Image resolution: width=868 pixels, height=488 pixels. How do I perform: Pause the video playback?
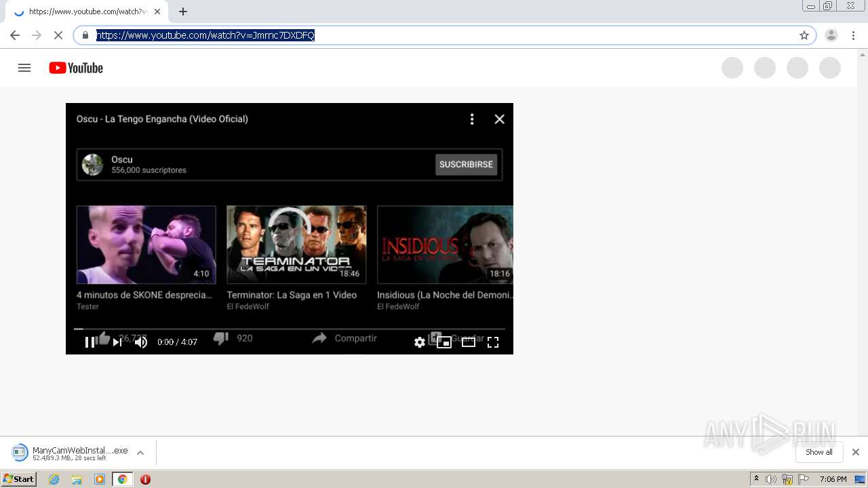90,342
